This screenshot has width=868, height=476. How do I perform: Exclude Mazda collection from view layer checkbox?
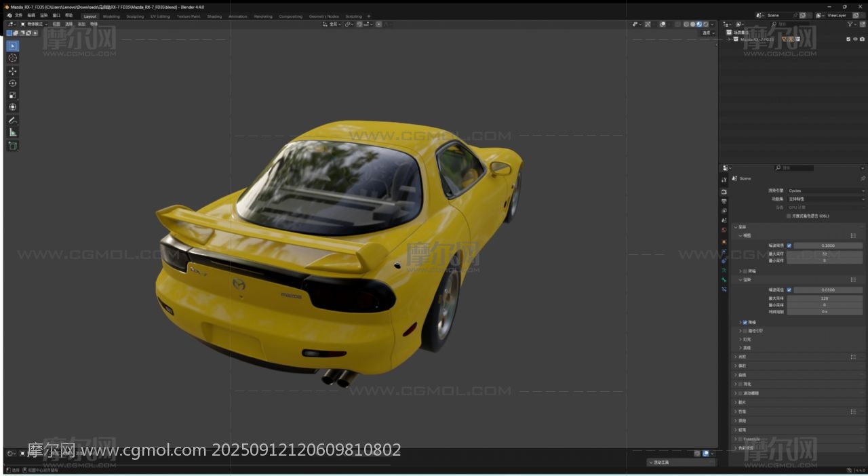coord(848,39)
